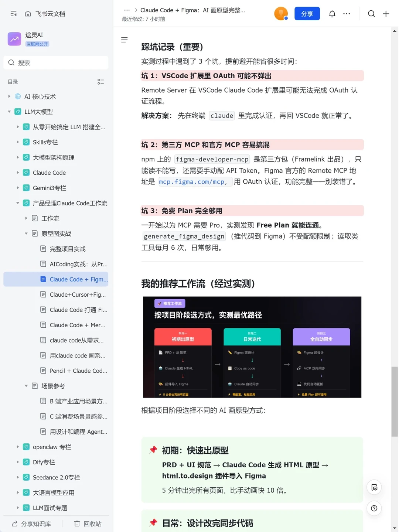The width and height of the screenshot is (399, 532).
Task: Collapse the 场景参考 folder
Action: (26, 386)
